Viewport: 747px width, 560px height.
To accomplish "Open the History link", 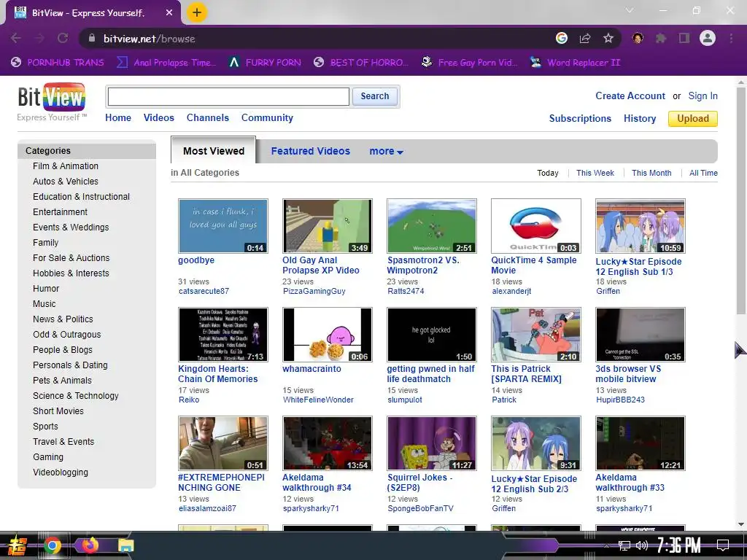I will [x=640, y=119].
